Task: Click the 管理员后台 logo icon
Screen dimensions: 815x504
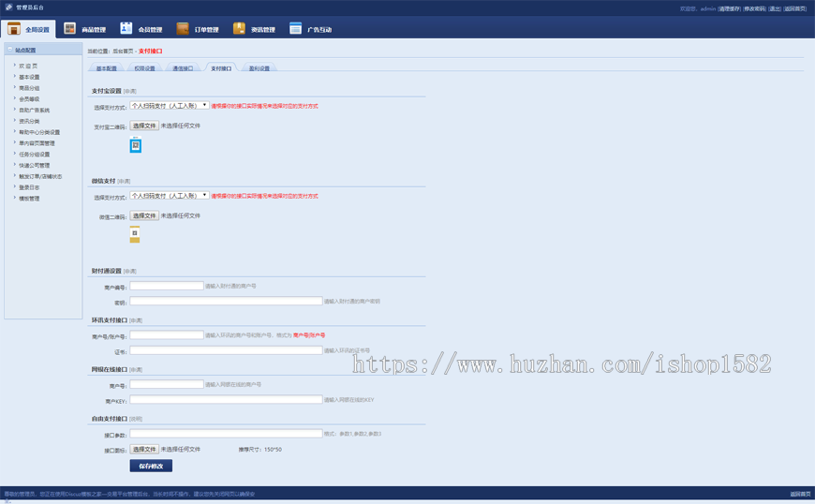Action: pos(8,7)
